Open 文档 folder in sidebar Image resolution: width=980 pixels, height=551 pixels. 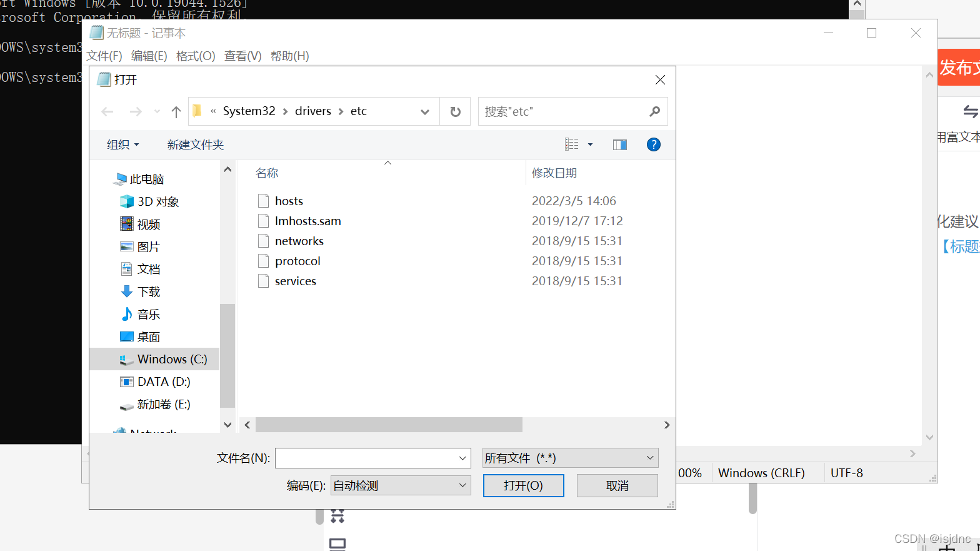coord(140,269)
